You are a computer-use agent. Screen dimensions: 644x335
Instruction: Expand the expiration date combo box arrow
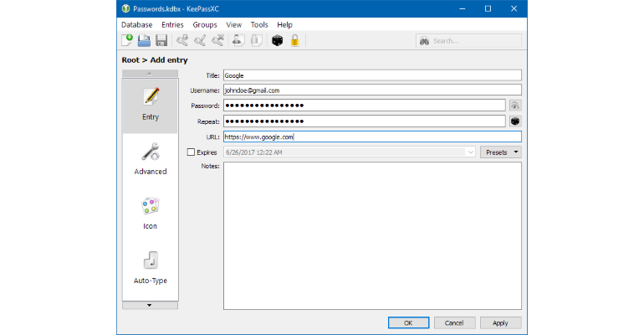pos(470,152)
